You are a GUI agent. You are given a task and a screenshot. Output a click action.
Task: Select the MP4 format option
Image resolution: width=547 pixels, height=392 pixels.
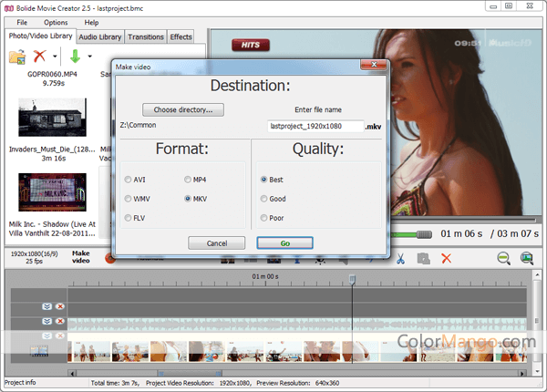tap(189, 180)
